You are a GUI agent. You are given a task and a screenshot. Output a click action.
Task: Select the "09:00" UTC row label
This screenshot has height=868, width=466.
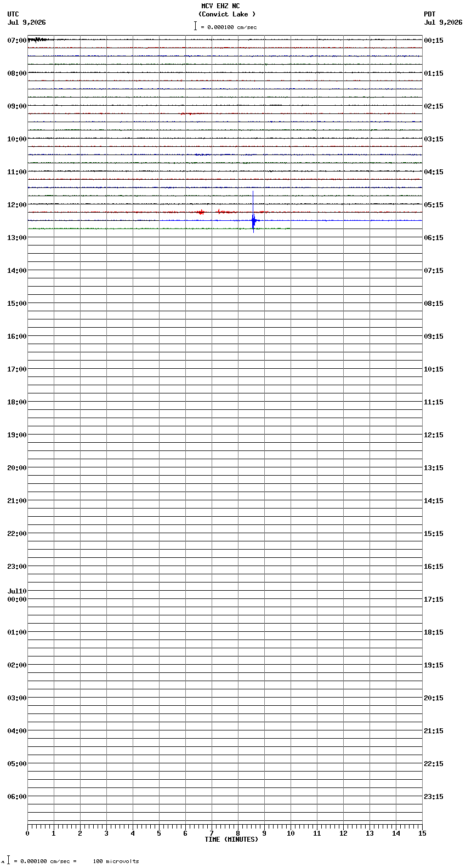17,106
